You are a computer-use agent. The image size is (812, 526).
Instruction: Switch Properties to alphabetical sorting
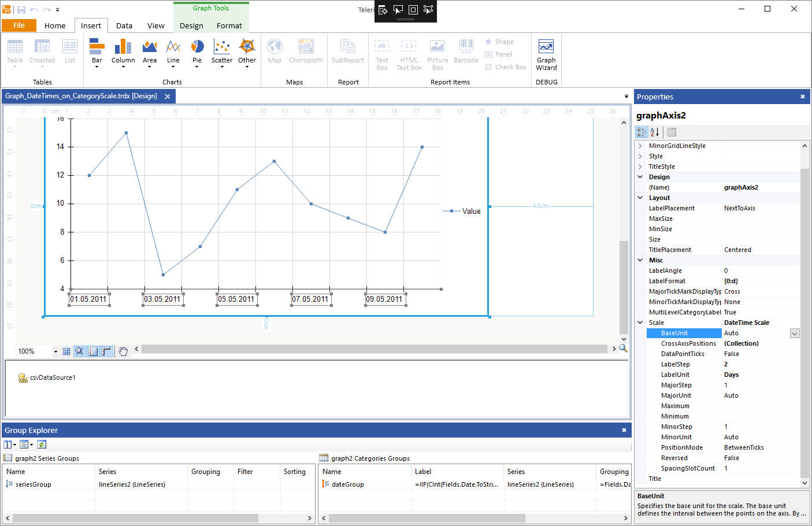[655, 132]
